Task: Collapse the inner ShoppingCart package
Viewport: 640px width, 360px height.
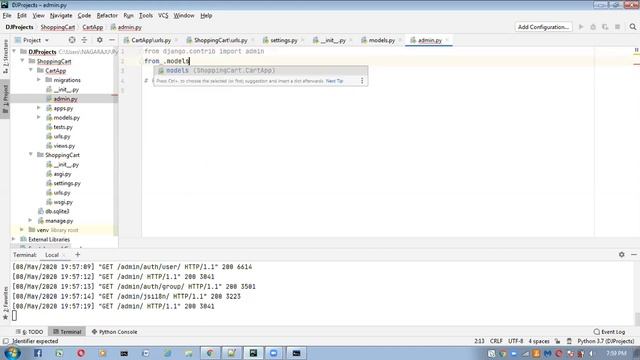Action: [31, 155]
